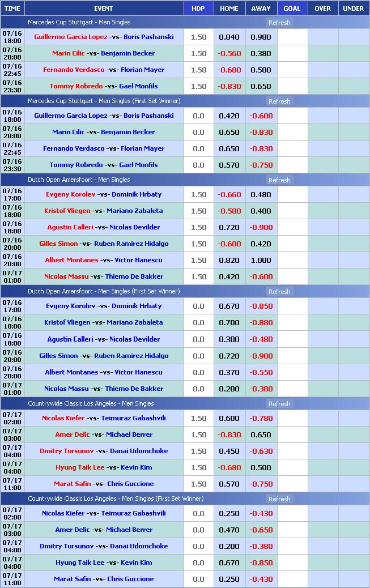
Task: Click home odds -0.660 for Korolev vs Hrbaty
Action: click(229, 194)
